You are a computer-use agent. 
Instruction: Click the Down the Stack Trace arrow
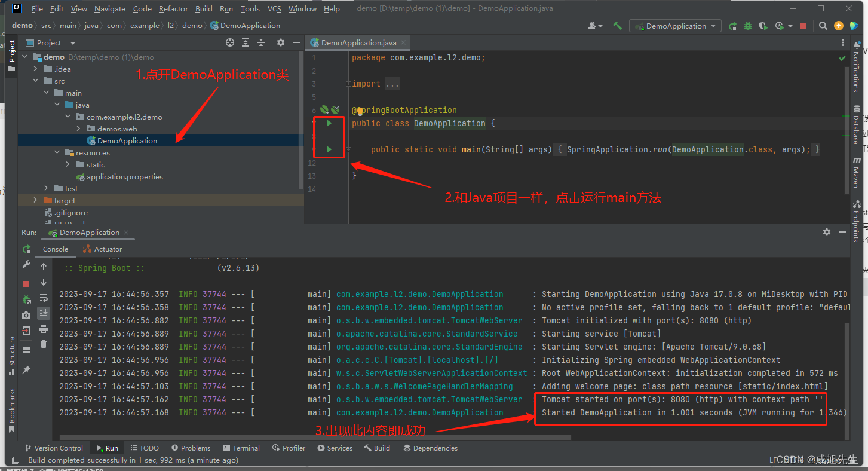pos(44,282)
